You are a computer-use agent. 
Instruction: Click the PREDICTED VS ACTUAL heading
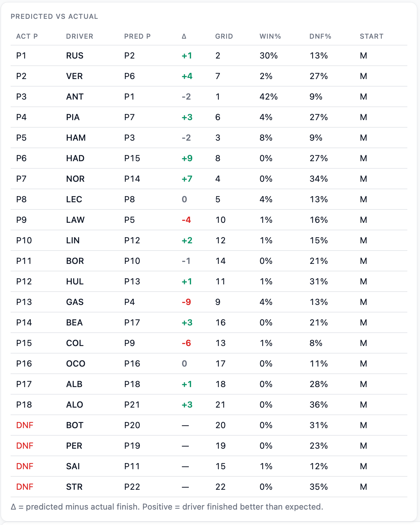[x=54, y=16]
